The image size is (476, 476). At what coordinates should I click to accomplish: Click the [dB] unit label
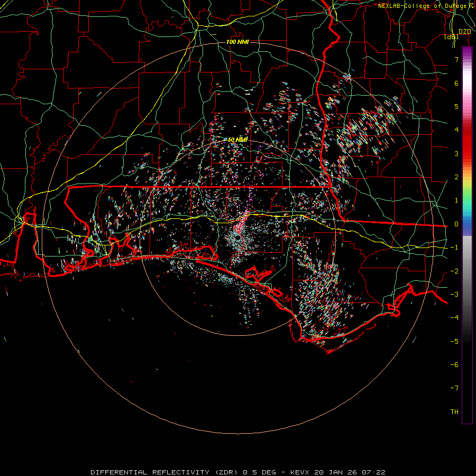tap(452, 37)
